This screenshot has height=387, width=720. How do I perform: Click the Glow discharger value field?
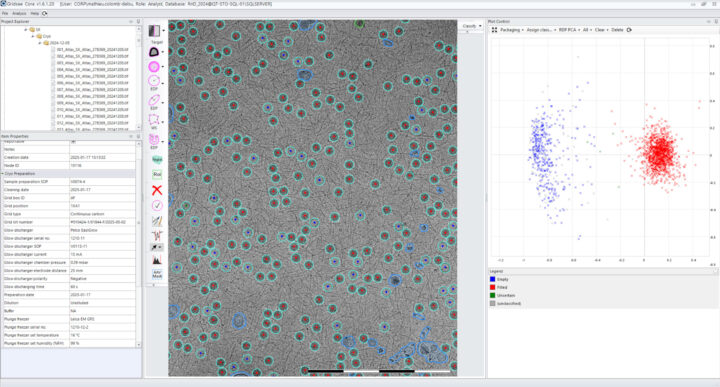(x=102, y=230)
